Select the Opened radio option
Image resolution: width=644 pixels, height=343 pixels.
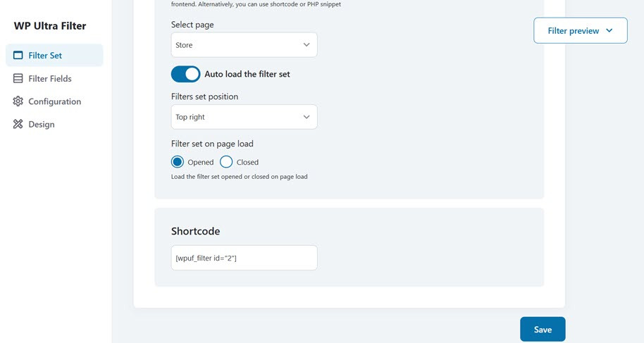(178, 162)
